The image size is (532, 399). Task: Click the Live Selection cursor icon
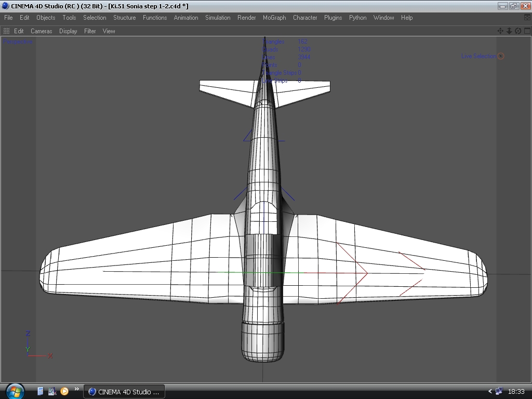tap(501, 56)
